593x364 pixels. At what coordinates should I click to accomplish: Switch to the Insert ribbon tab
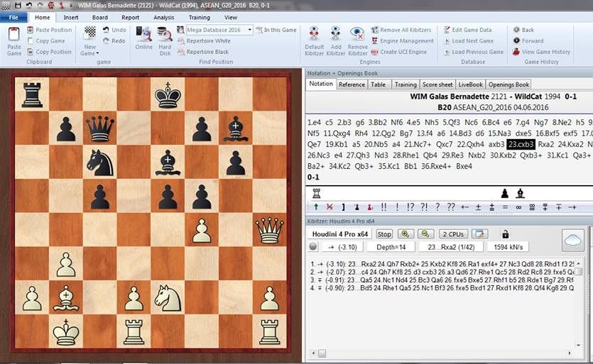(x=71, y=18)
